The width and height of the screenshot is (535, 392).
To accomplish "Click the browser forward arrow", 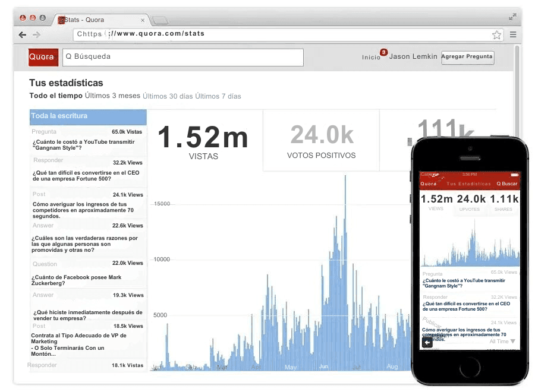I will click(x=36, y=35).
